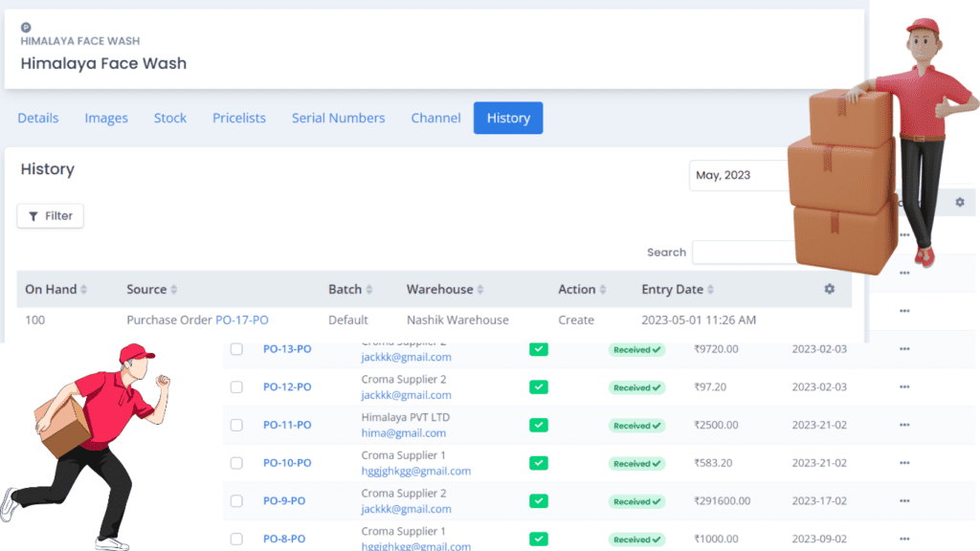
Task: Open the Images tab
Action: pos(106,118)
